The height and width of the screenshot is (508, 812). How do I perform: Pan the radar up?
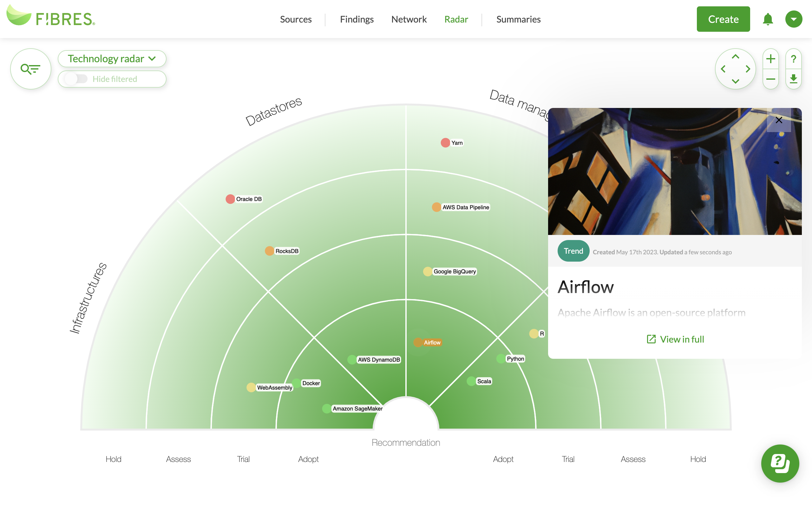[735, 57]
